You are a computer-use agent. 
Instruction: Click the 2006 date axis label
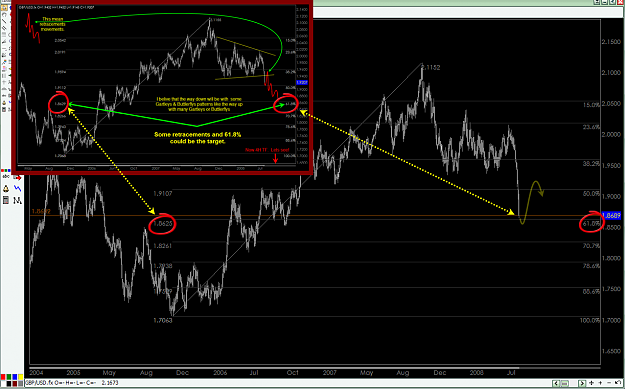point(220,373)
